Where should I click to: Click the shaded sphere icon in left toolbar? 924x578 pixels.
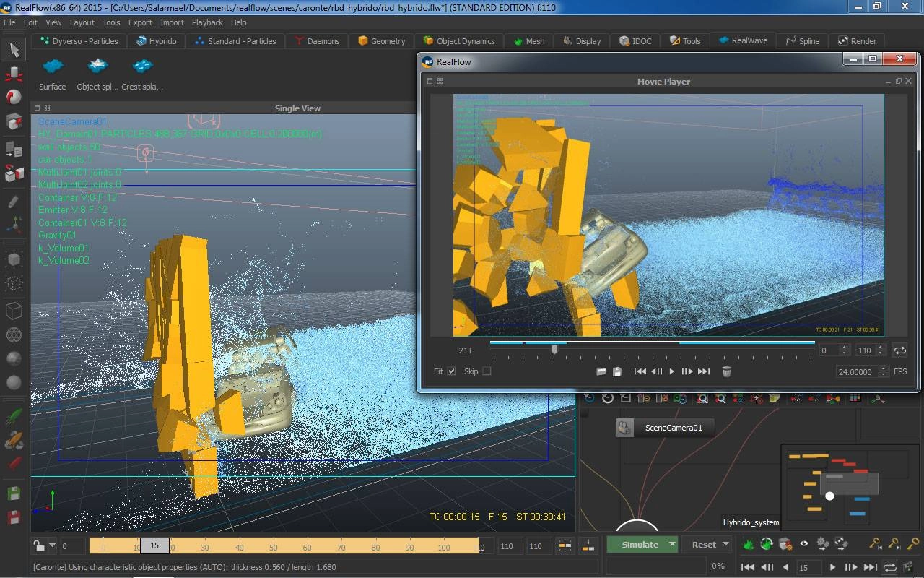[14, 382]
